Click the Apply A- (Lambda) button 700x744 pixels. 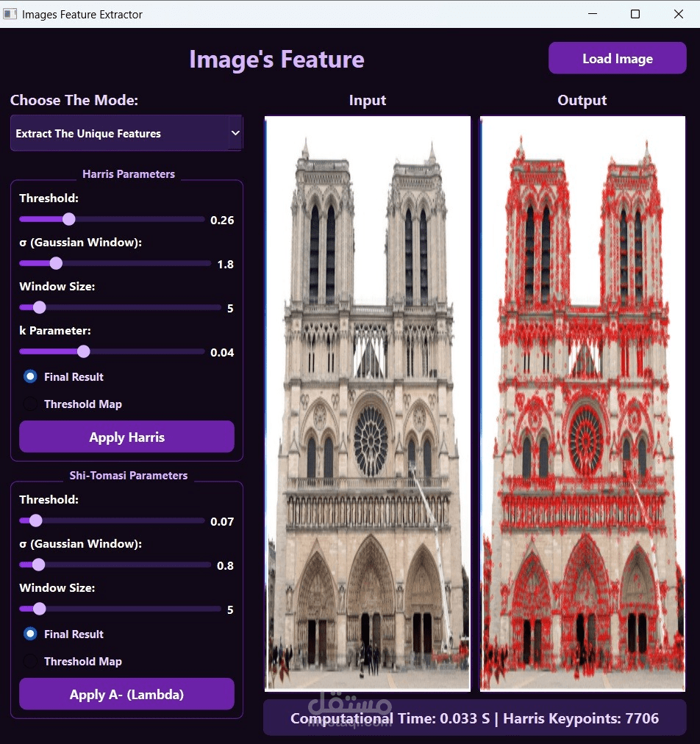tap(126, 694)
